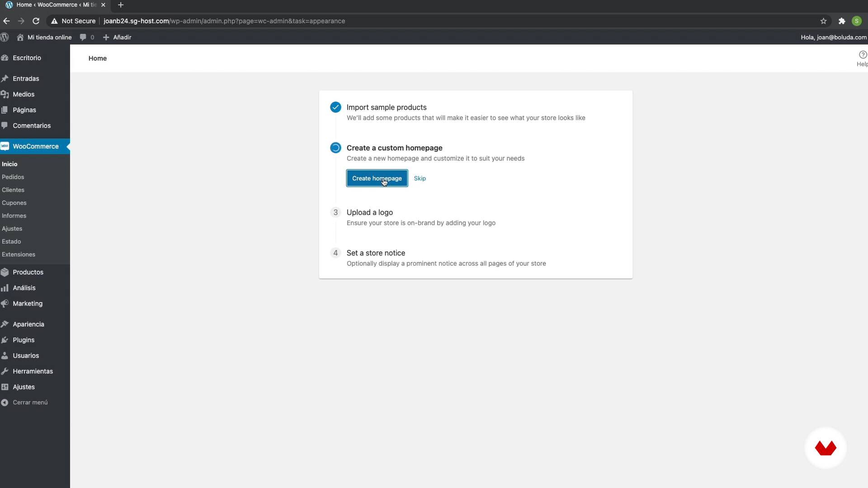Open the Extensiones submenu item
Viewport: 868px width, 488px height.
point(19,254)
